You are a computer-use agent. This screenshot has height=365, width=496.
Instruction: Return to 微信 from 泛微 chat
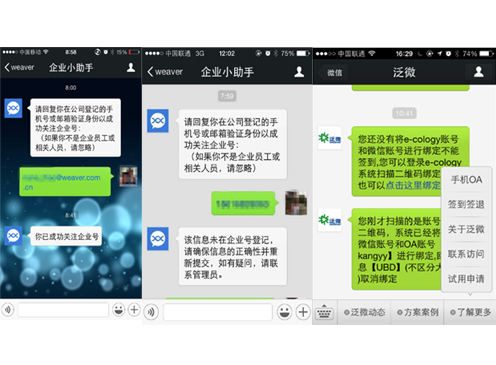pos(333,73)
